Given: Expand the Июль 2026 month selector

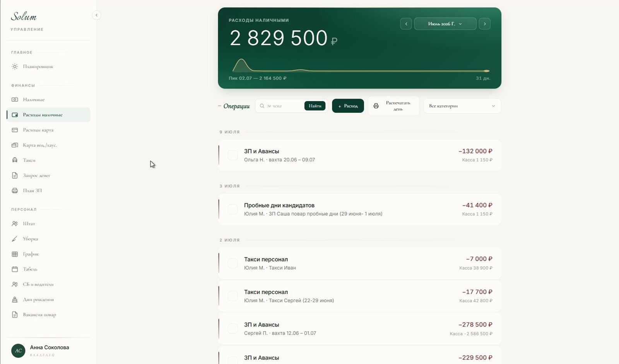Looking at the screenshot, I should point(445,24).
